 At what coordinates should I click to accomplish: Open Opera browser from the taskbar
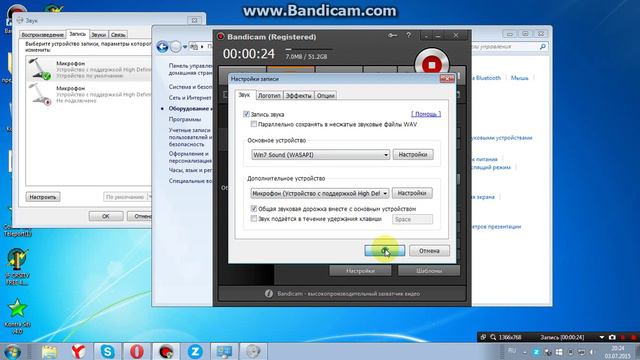(137, 351)
